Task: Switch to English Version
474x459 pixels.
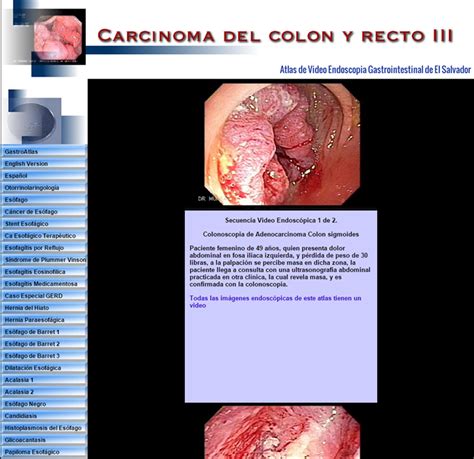Action: (44, 163)
